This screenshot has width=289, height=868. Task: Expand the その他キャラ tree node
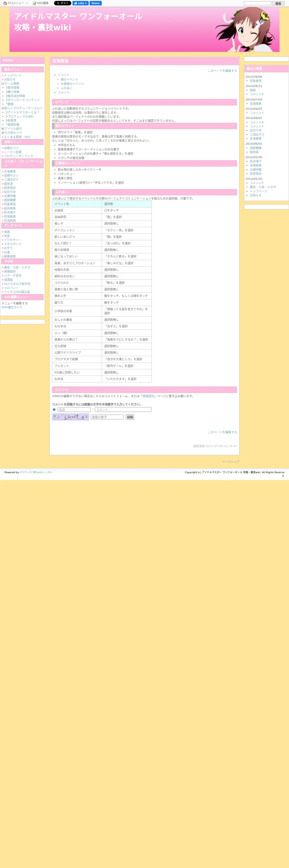point(3,132)
